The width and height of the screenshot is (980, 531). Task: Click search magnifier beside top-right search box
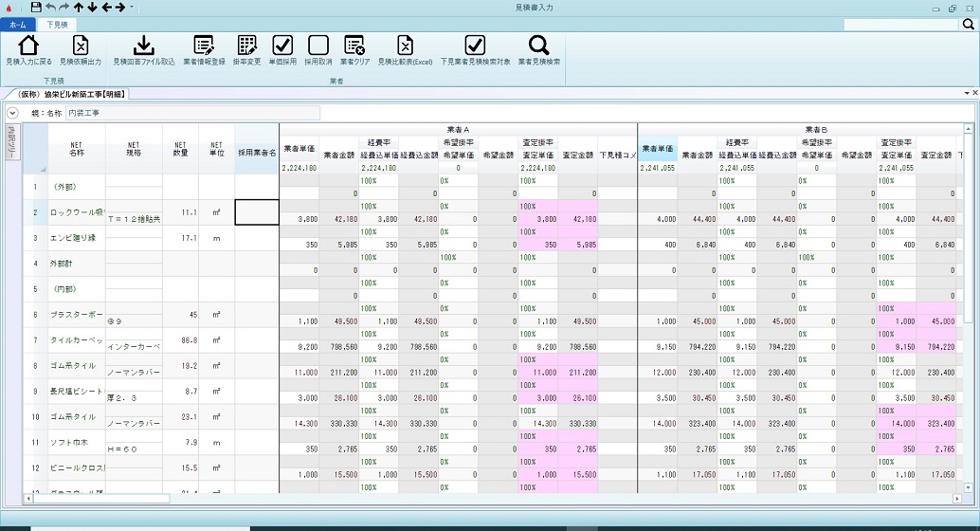[x=968, y=25]
